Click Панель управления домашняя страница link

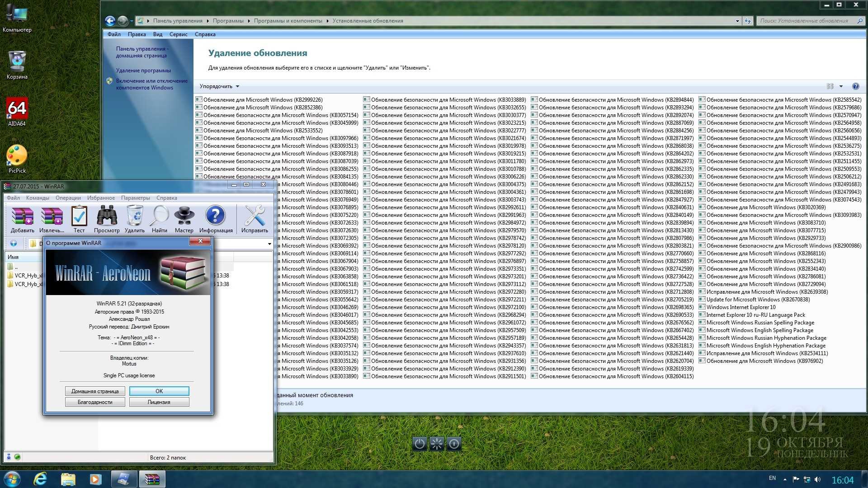(142, 52)
